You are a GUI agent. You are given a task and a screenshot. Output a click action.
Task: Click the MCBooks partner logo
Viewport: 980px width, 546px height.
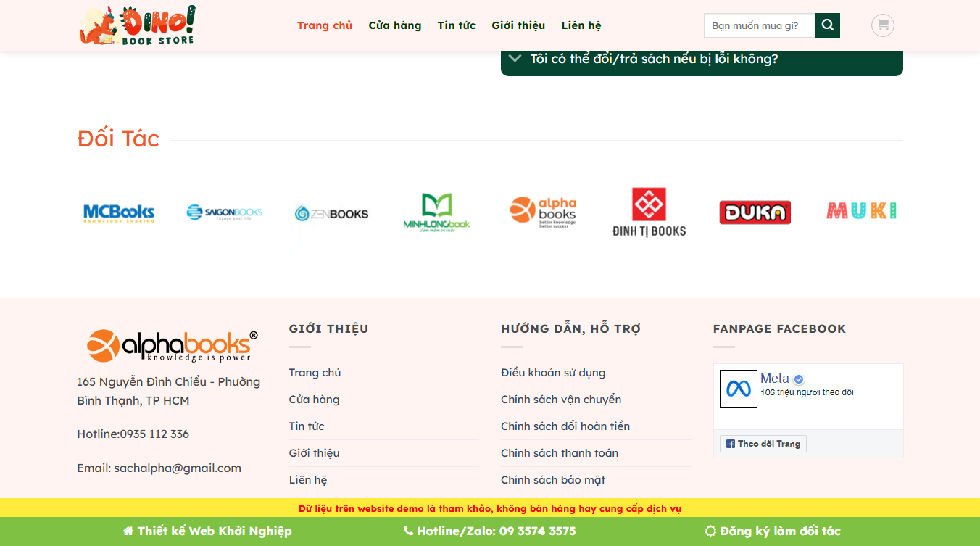(x=120, y=212)
